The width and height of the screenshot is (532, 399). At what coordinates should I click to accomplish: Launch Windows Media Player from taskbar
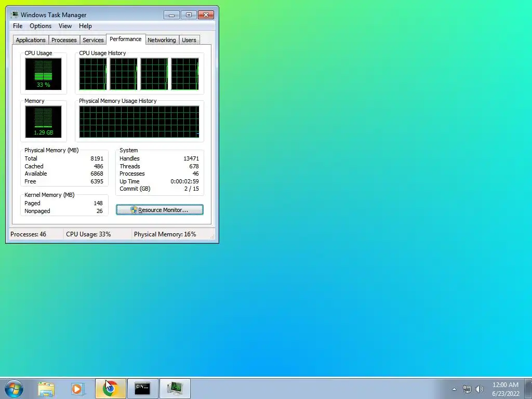(78, 389)
